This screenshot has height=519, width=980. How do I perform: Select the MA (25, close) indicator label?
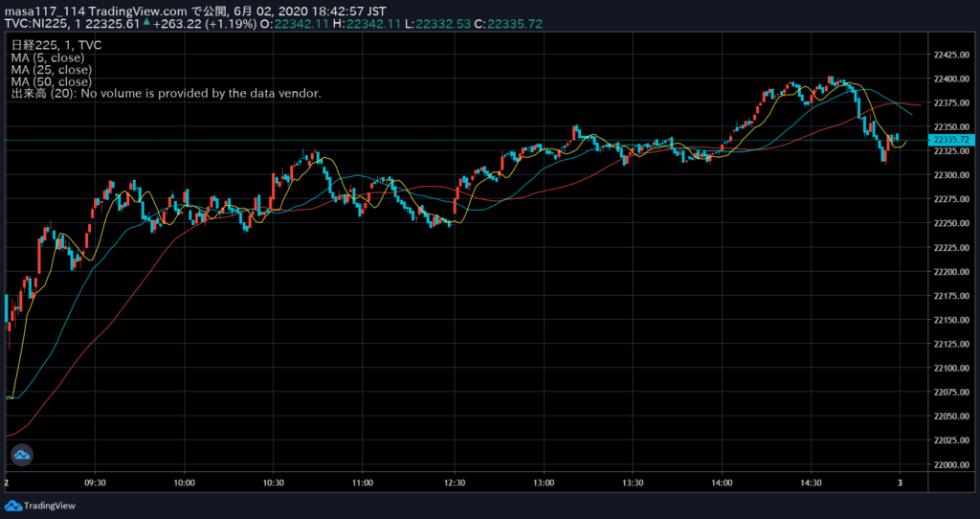pyautogui.click(x=52, y=69)
